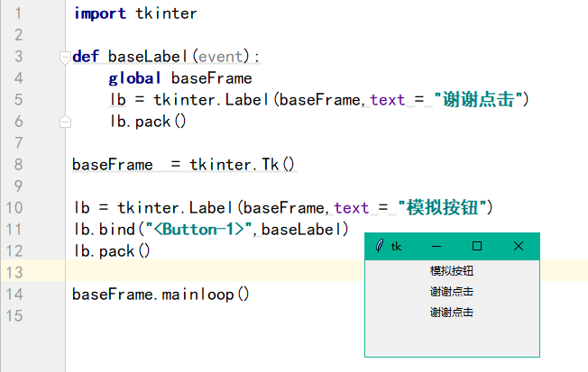
Task: Click line number 8 in the gutter
Action: coord(18,165)
